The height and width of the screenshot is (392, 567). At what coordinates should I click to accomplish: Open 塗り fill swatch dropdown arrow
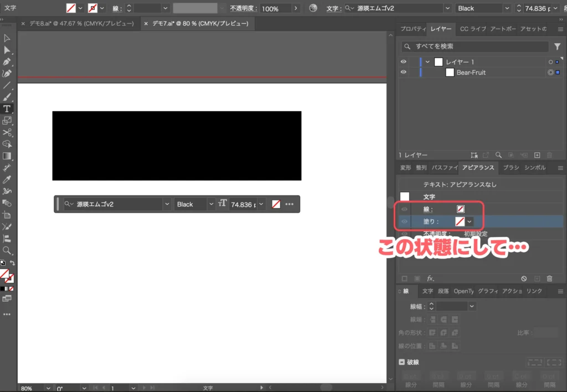[470, 221]
